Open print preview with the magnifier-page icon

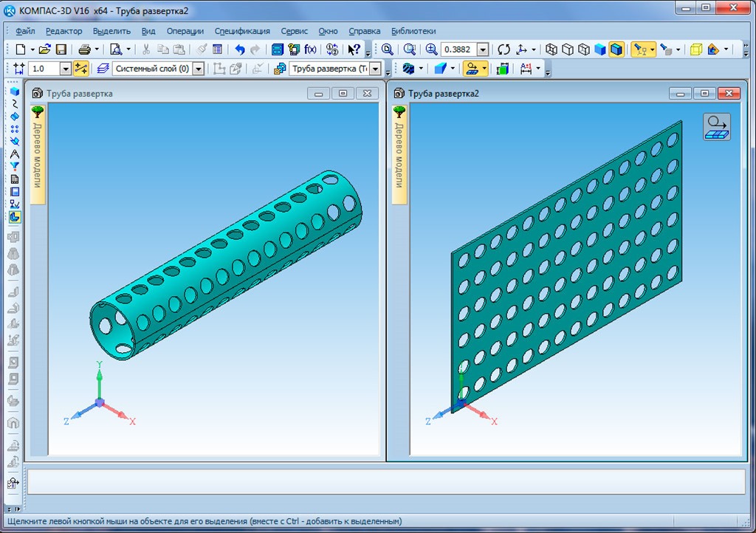[x=116, y=49]
